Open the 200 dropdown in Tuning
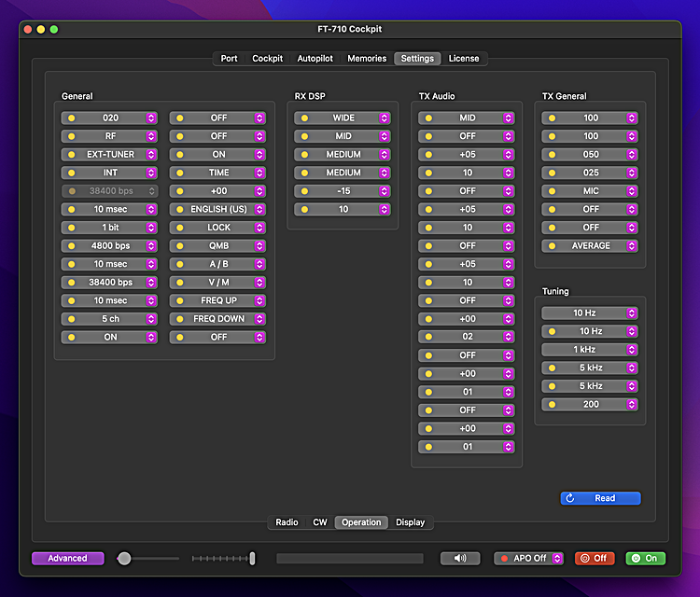Image resolution: width=700 pixels, height=597 pixels. point(590,404)
